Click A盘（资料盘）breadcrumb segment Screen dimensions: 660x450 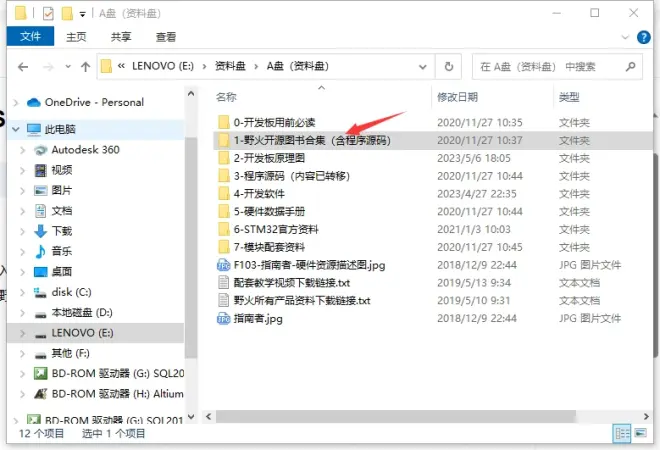point(298,66)
